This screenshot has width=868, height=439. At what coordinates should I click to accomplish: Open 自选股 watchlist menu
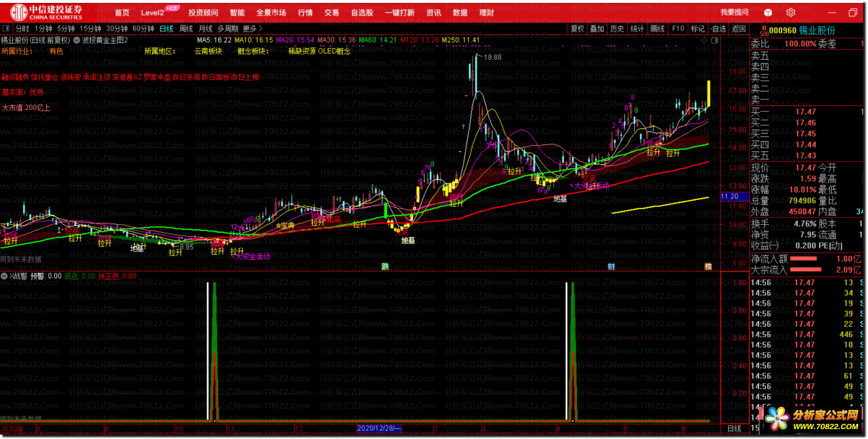pos(362,13)
